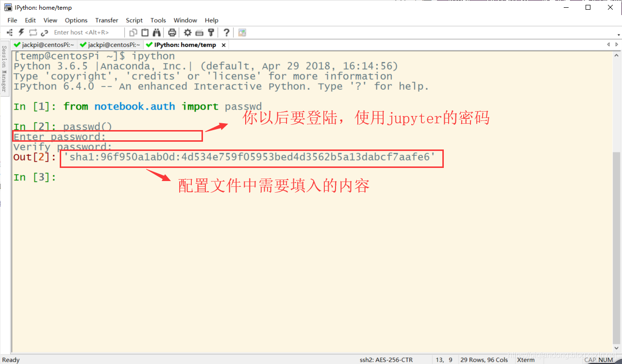Minimize the SecureCRT window
The width and height of the screenshot is (622, 364).
tap(565, 7)
